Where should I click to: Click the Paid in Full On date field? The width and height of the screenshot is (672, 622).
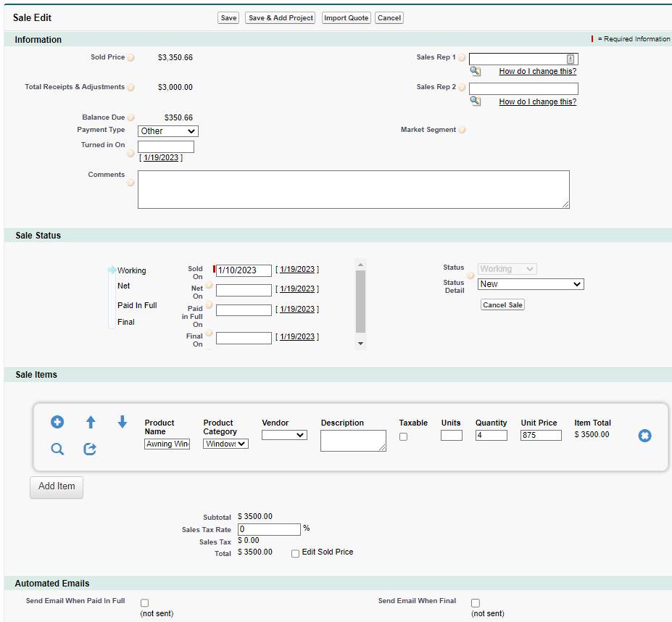[x=244, y=310]
